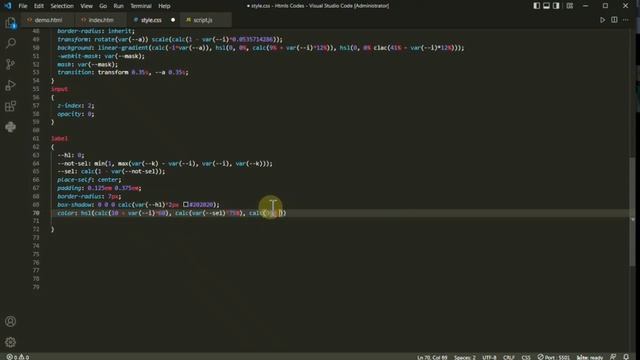Click the 'padding: 0.125em 0.375em' line
The width and height of the screenshot is (640, 360).
click(99, 188)
